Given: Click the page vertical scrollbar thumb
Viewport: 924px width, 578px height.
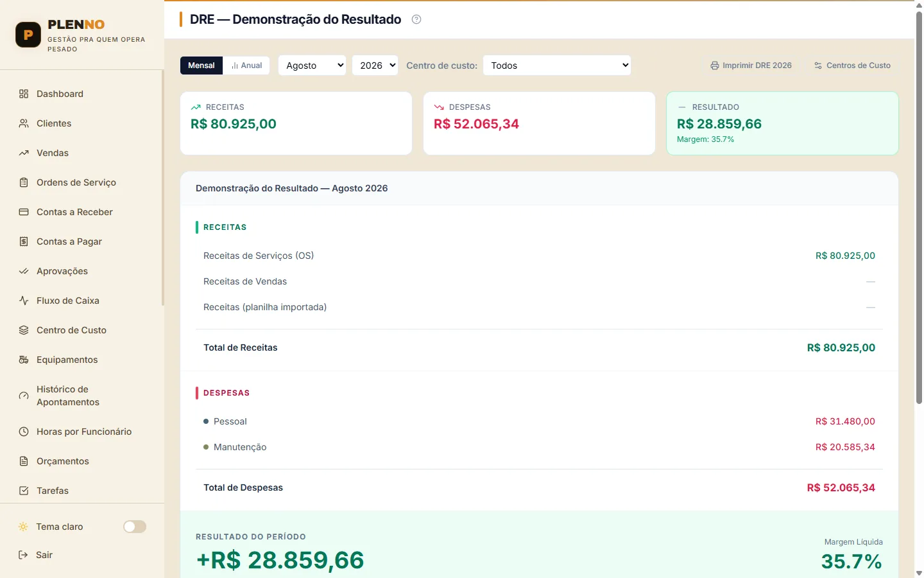Looking at the screenshot, I should (x=919, y=207).
